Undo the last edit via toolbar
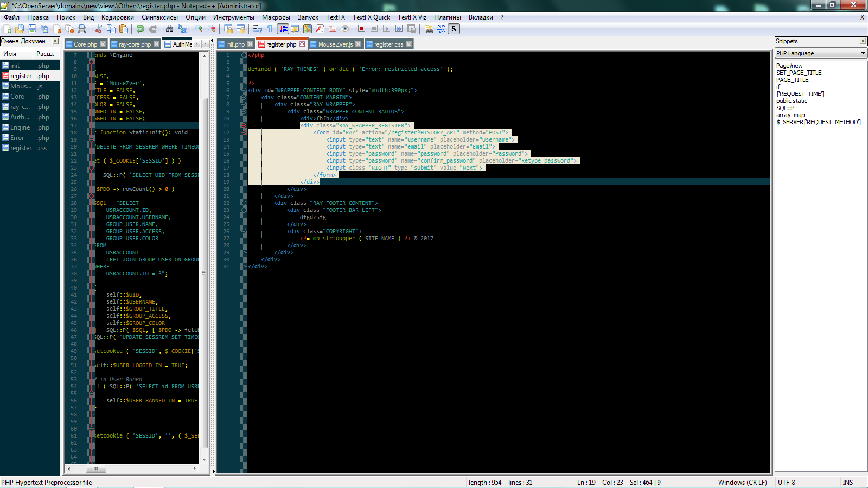 (141, 29)
